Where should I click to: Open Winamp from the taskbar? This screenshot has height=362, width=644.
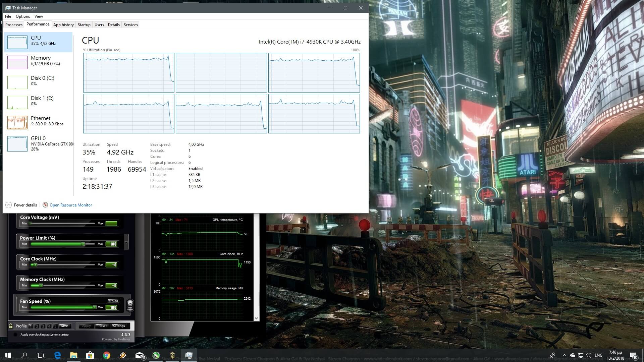pyautogui.click(x=123, y=355)
